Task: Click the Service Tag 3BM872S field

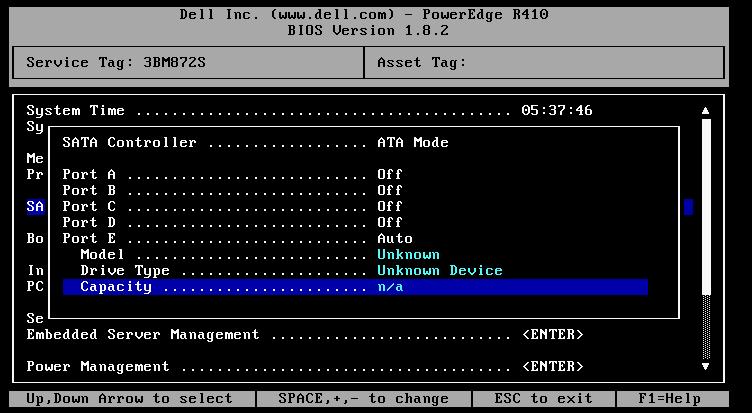Action: pos(188,62)
